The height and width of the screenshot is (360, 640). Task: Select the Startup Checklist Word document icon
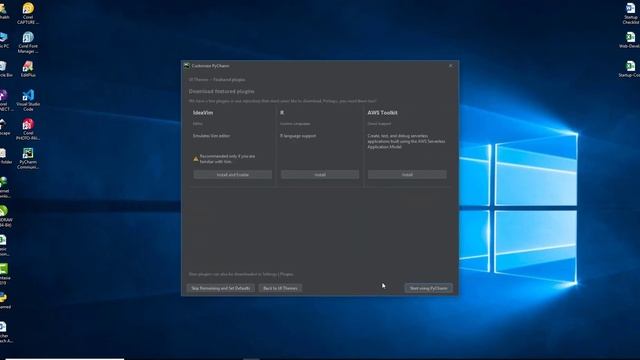click(x=631, y=12)
